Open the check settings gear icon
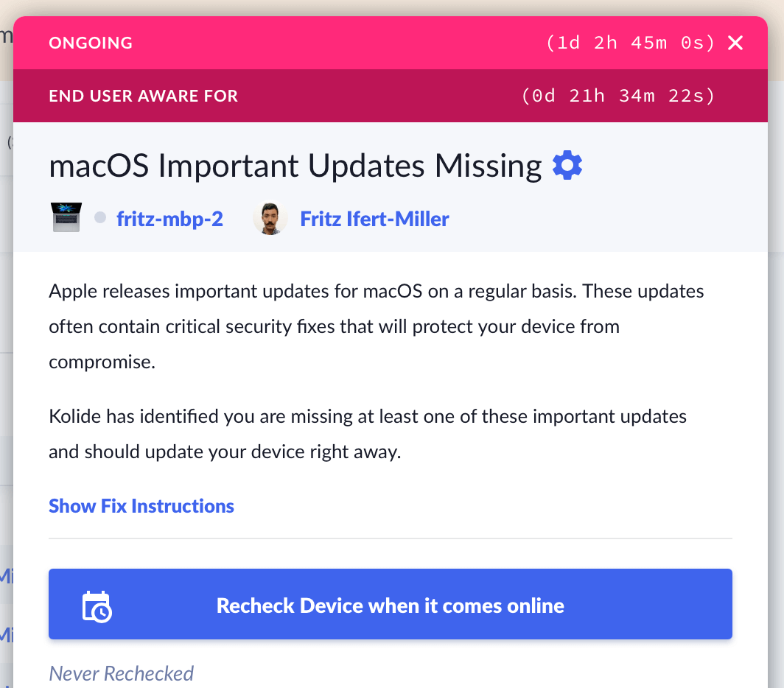Screen dimensions: 784x688 [567, 165]
